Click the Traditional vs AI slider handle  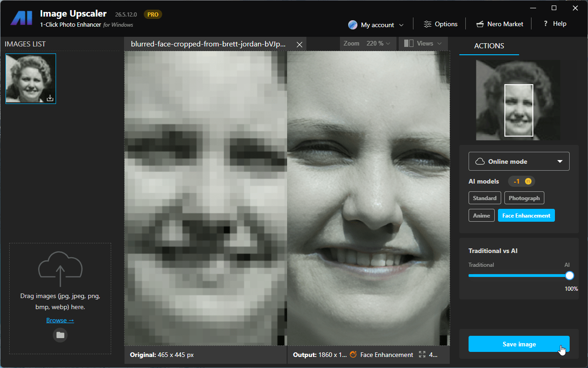coord(570,276)
